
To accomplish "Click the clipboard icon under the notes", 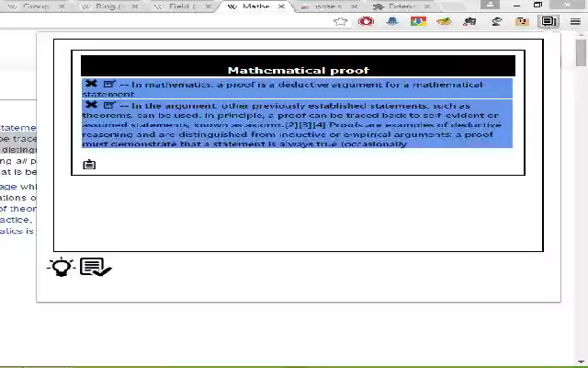I will tap(89, 165).
